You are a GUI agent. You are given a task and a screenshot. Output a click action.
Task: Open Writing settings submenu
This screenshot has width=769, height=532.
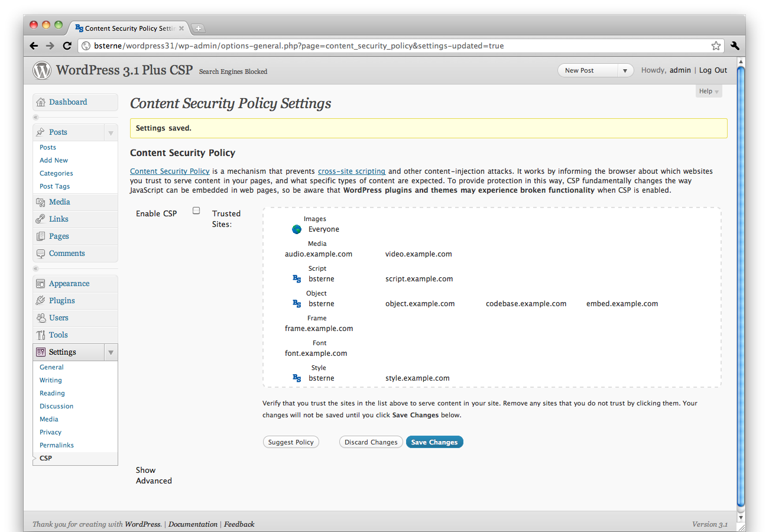click(51, 380)
